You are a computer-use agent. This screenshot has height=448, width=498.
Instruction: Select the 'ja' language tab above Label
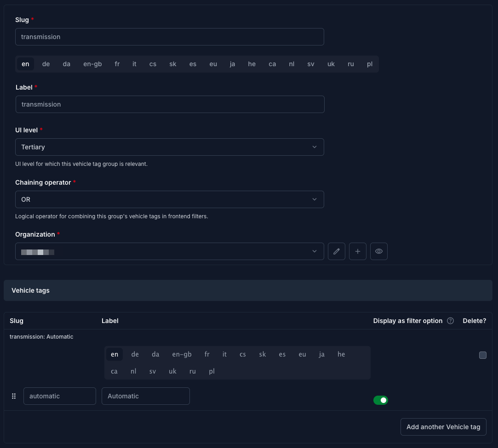[x=233, y=64]
